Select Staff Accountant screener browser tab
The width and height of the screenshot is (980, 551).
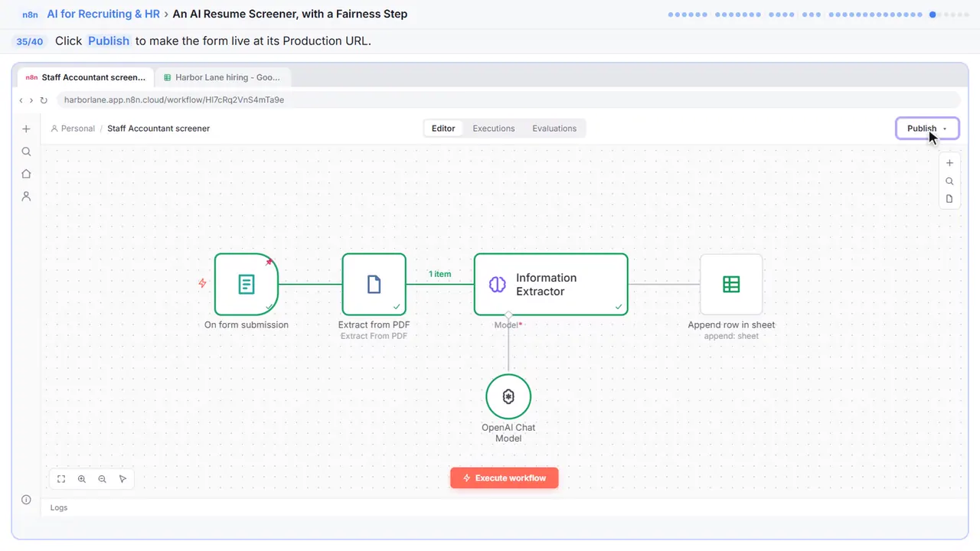pyautogui.click(x=86, y=77)
